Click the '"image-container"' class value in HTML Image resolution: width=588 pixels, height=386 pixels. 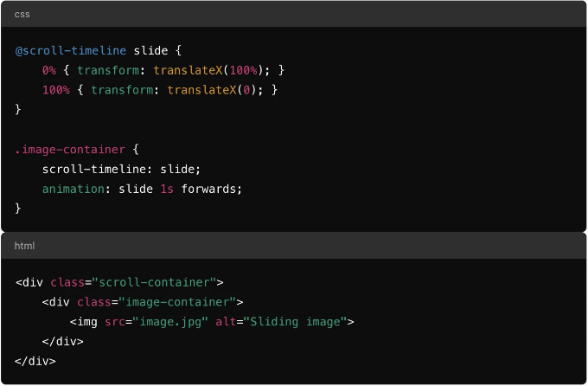tap(177, 302)
